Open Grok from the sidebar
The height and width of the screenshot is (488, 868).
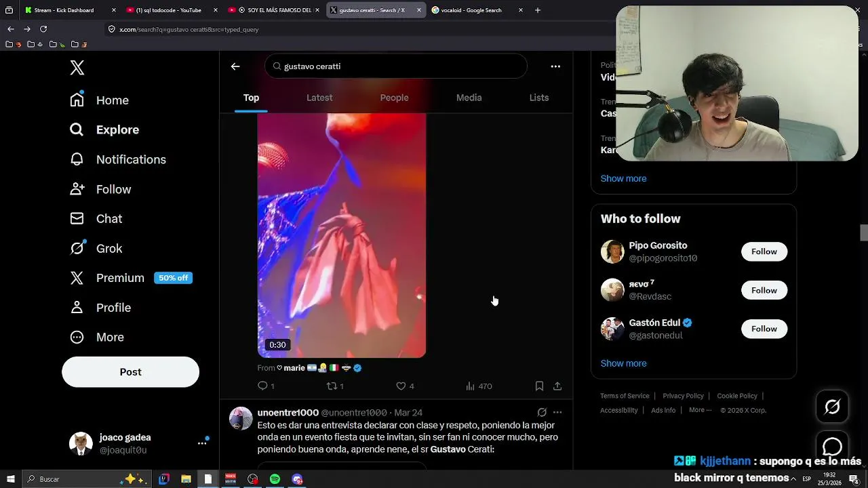[96, 248]
